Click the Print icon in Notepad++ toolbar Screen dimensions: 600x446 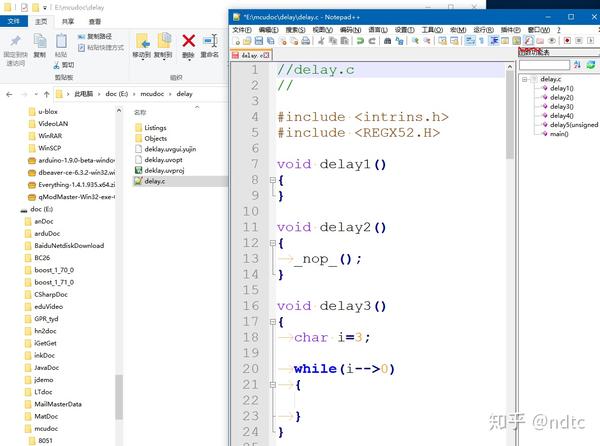coord(305,41)
